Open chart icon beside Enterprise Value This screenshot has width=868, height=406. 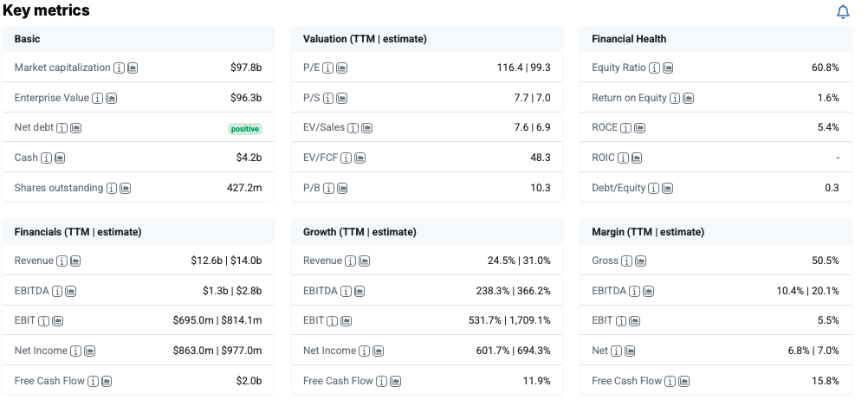point(112,99)
